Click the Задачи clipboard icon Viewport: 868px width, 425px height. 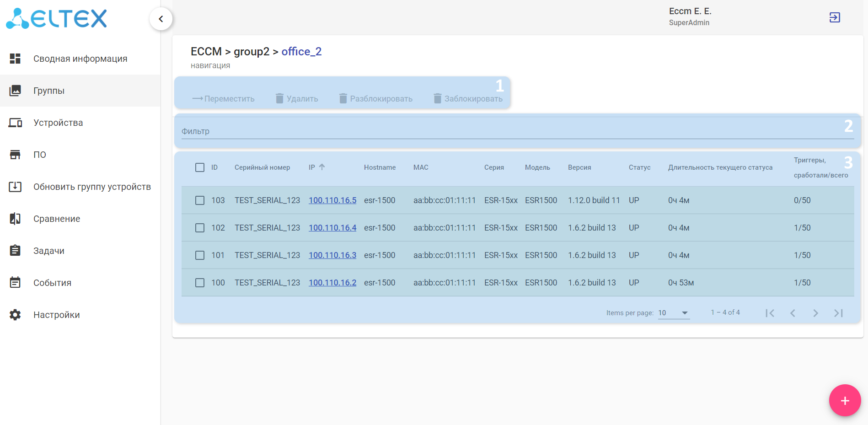pyautogui.click(x=15, y=251)
